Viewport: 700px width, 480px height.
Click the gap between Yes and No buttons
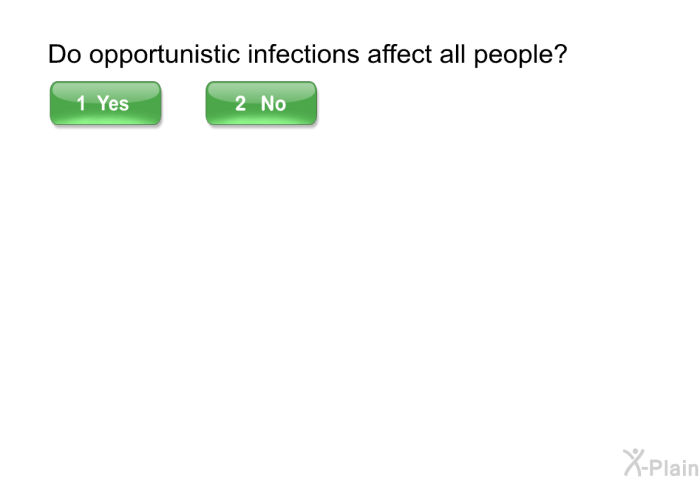(183, 103)
